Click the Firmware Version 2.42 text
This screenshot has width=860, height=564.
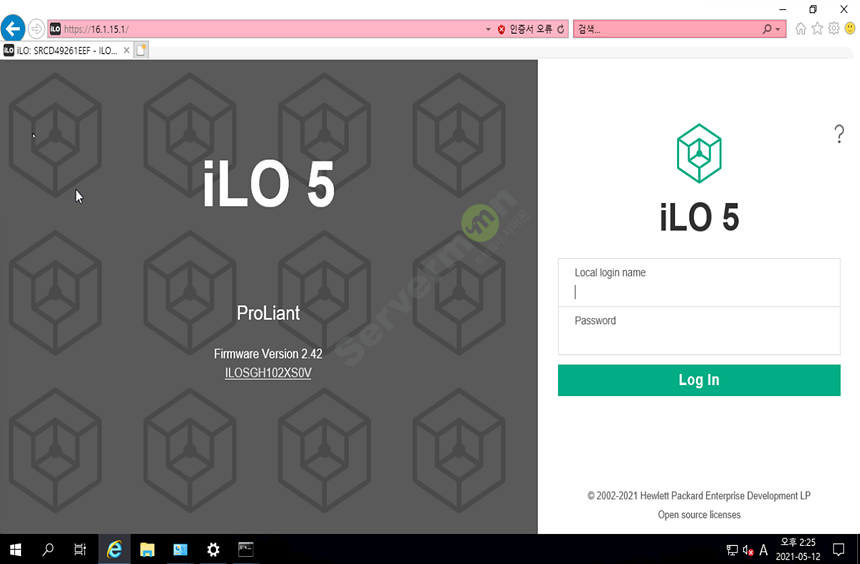coord(268,354)
